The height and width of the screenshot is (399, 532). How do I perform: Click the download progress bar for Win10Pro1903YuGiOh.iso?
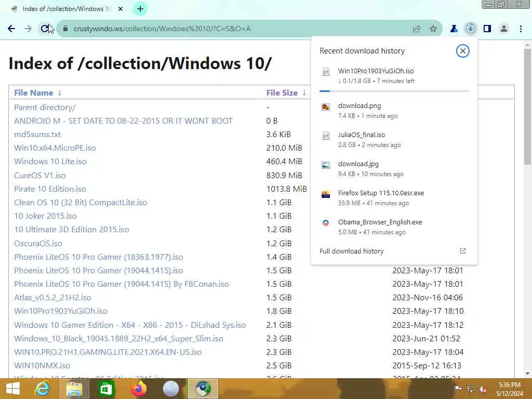(x=394, y=91)
